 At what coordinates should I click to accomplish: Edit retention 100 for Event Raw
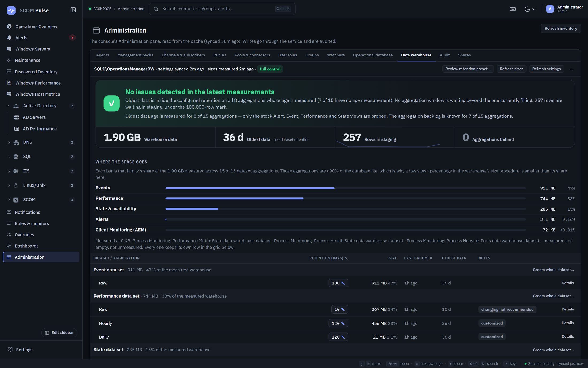coord(338,283)
